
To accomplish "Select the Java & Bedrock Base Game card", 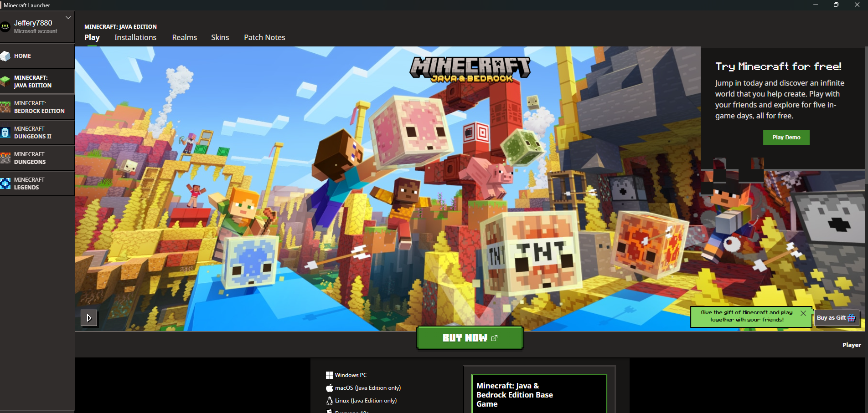I will click(x=540, y=394).
